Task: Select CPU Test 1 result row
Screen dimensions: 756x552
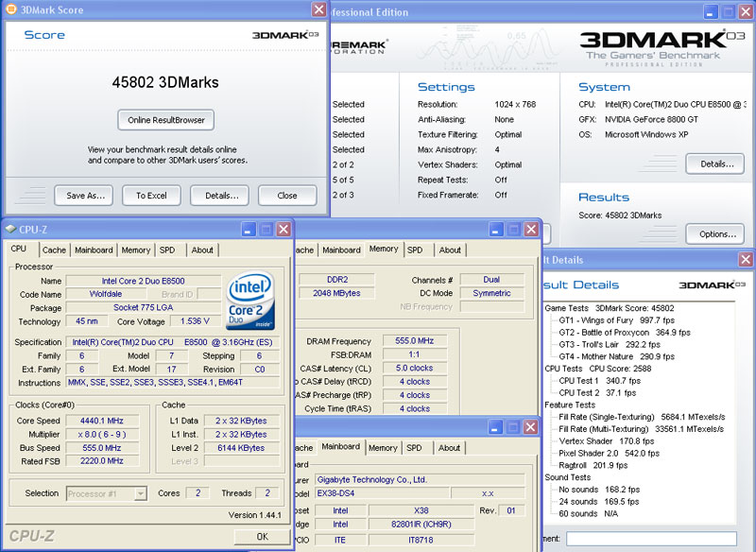Action: (x=600, y=380)
